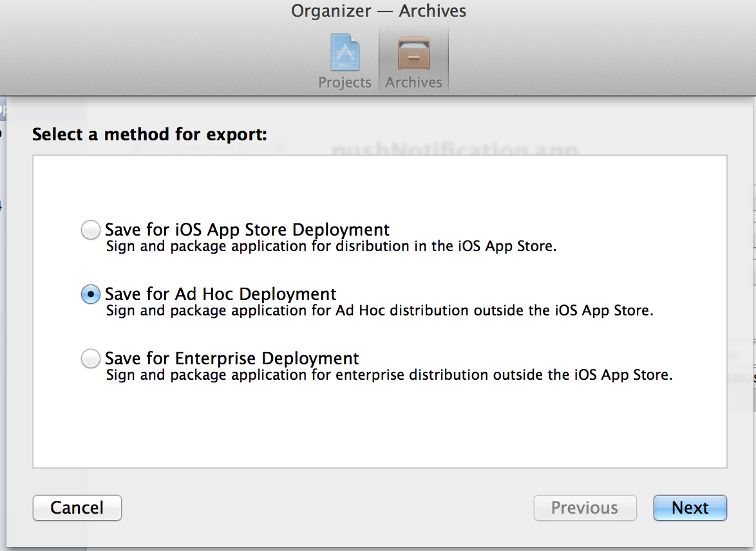Open the Projects blueprint icon in toolbar

(x=345, y=53)
